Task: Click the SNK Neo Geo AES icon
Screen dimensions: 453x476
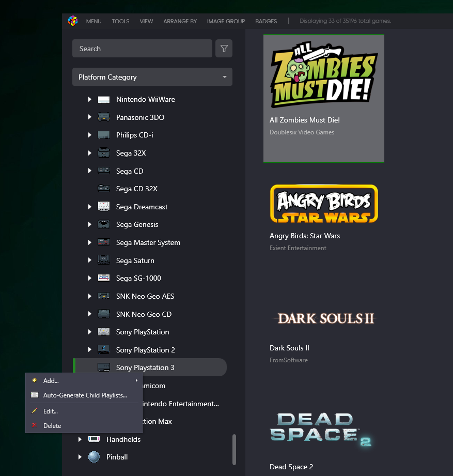Action: pyautogui.click(x=104, y=296)
